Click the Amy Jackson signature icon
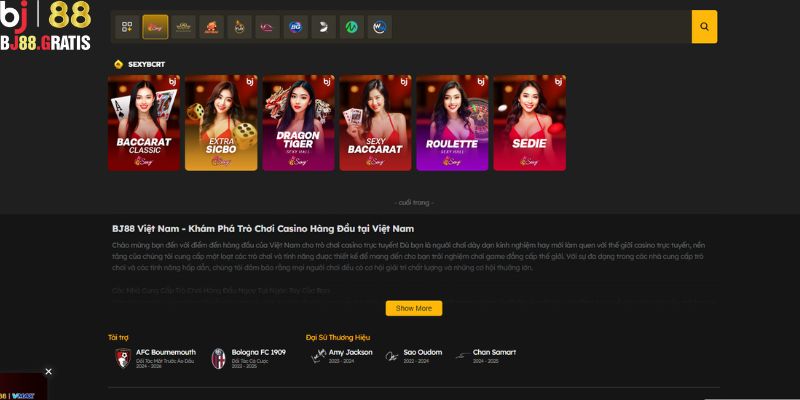The width and height of the screenshot is (800, 400). pyautogui.click(x=318, y=357)
